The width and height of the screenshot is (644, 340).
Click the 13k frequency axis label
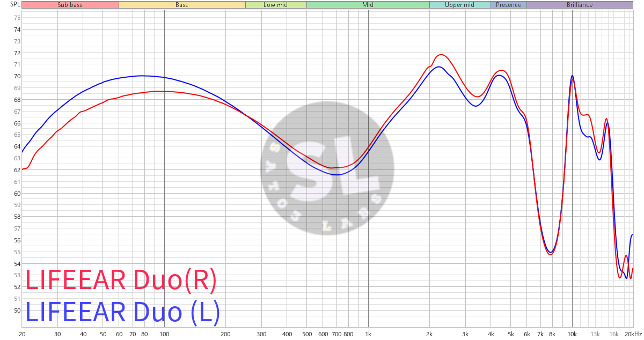tap(595, 334)
